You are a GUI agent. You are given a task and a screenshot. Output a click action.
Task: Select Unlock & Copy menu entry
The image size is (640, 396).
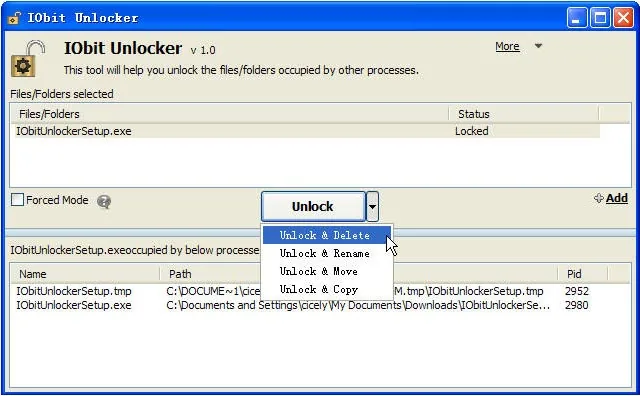324,289
